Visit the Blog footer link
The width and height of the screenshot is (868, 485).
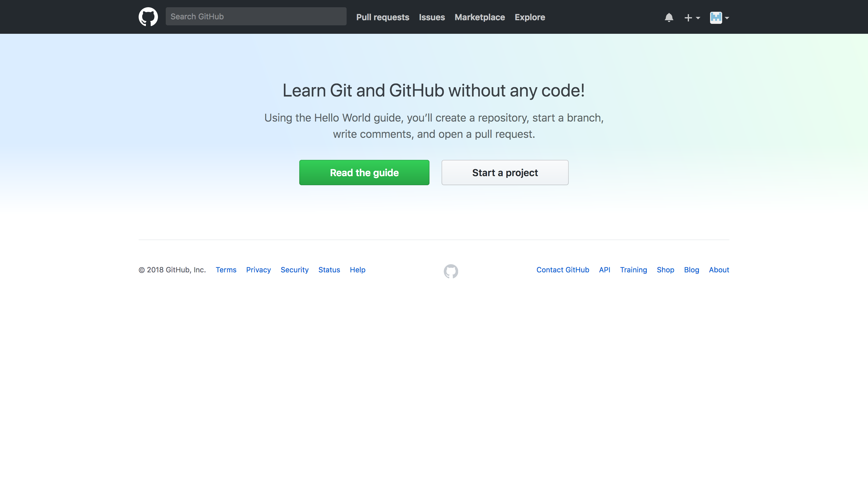tap(691, 270)
